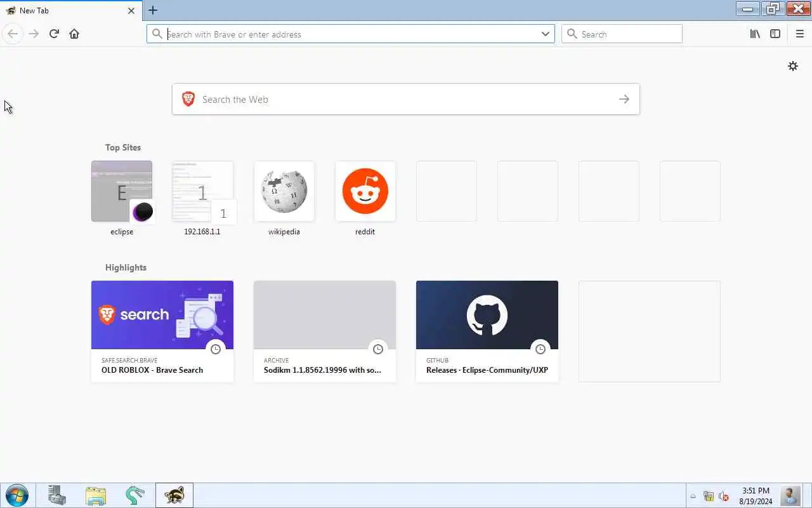Click the wikipedia label under its tile

pyautogui.click(x=284, y=232)
